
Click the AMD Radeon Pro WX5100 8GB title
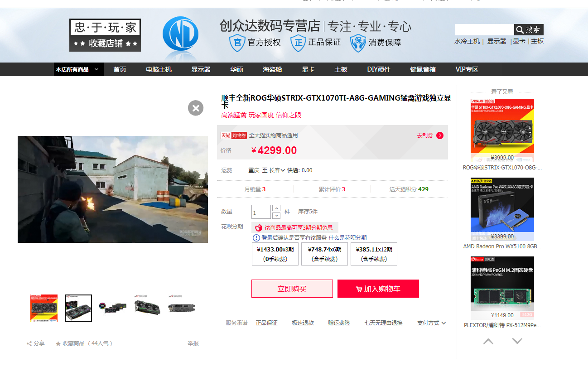click(x=502, y=246)
